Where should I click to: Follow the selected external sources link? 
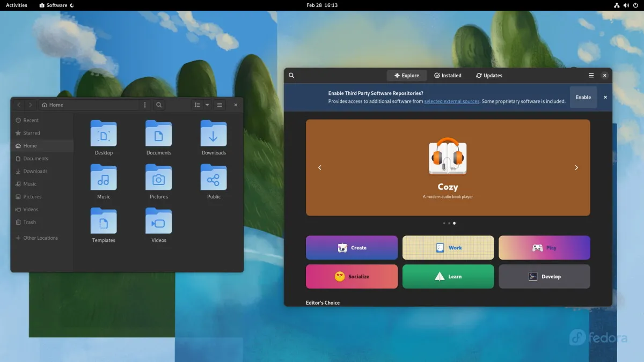[451, 101]
